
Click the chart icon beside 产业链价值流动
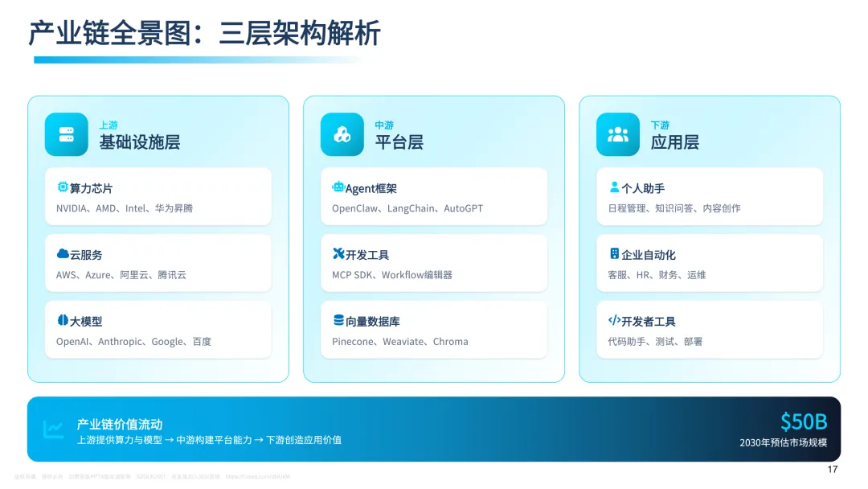(x=54, y=429)
